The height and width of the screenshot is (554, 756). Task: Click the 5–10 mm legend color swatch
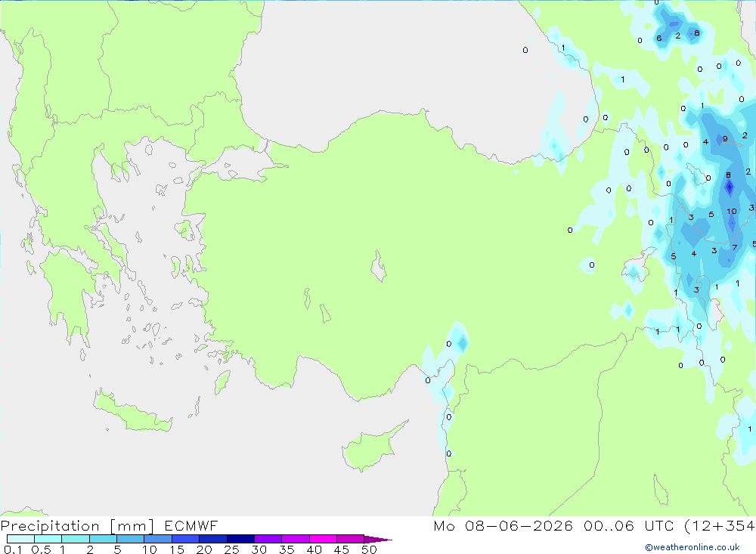(x=131, y=539)
